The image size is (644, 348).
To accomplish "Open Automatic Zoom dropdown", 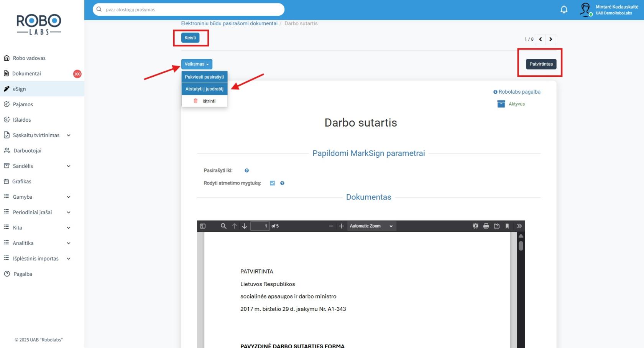I will coord(371,226).
